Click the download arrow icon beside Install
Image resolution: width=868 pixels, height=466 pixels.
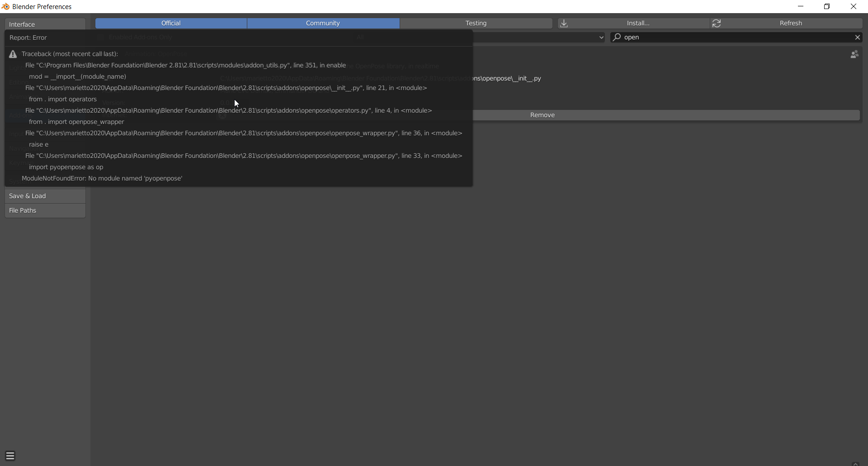point(564,24)
